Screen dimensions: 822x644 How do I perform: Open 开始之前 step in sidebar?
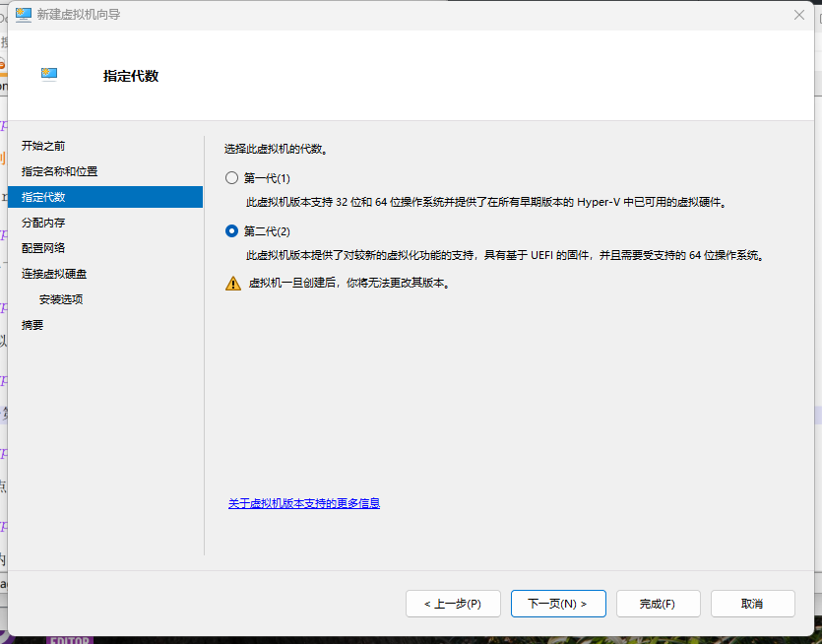tap(43, 146)
